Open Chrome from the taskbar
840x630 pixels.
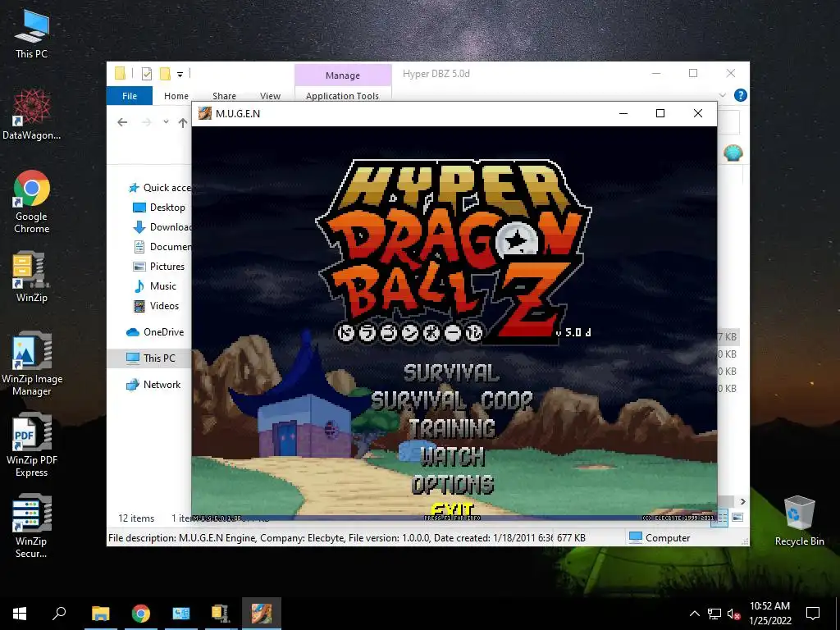click(x=141, y=614)
